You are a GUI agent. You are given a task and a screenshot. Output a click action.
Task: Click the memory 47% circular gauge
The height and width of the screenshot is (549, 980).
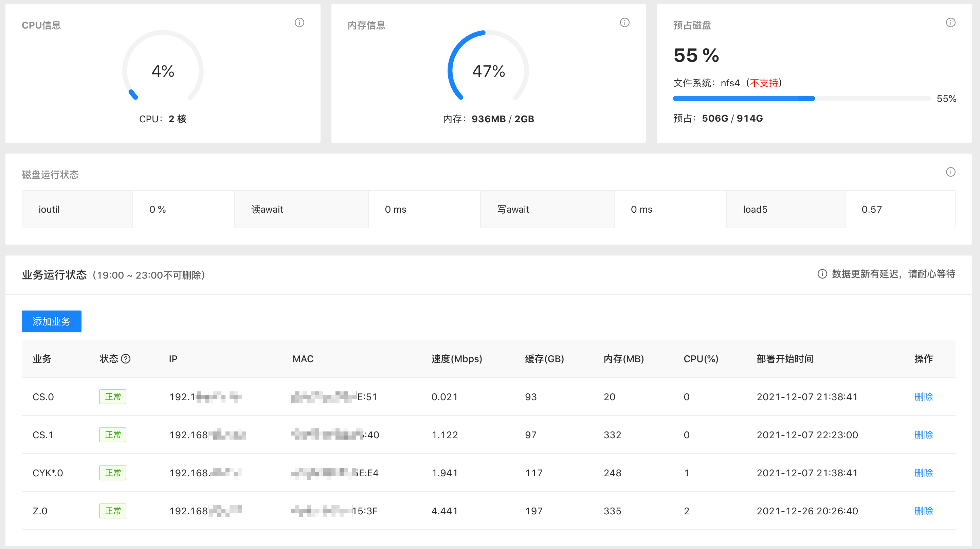tap(489, 70)
